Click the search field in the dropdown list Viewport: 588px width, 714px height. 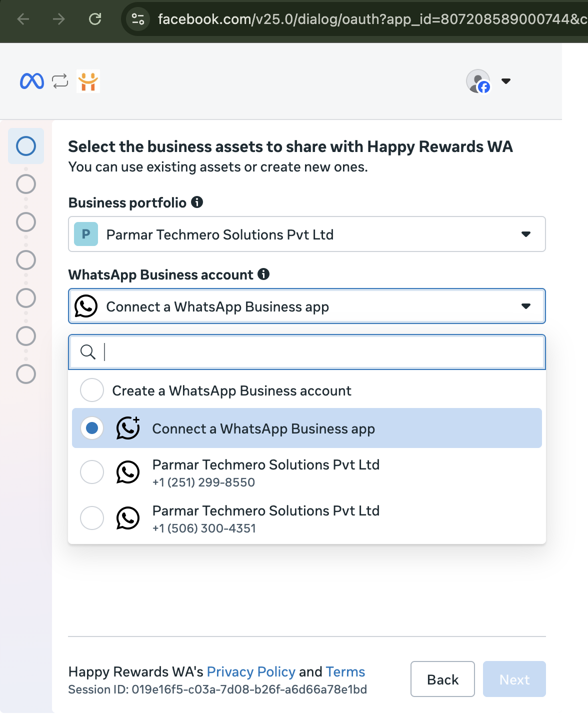[x=307, y=352]
